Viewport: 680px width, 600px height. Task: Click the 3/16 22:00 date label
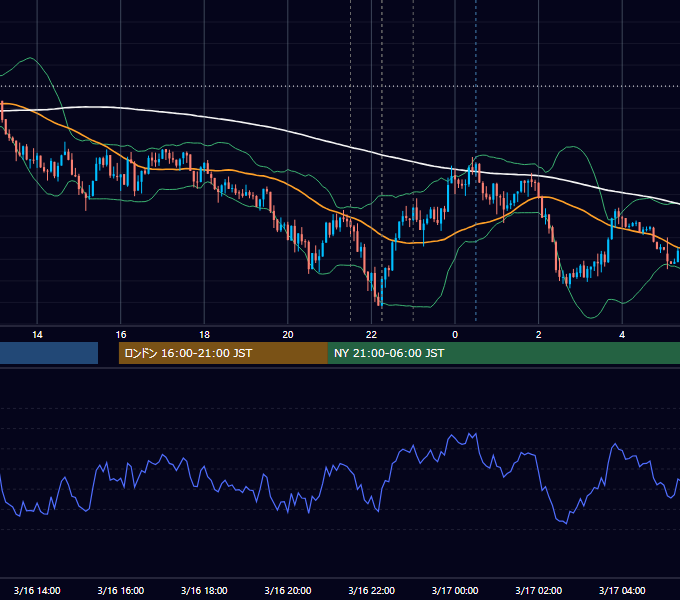coord(372,590)
